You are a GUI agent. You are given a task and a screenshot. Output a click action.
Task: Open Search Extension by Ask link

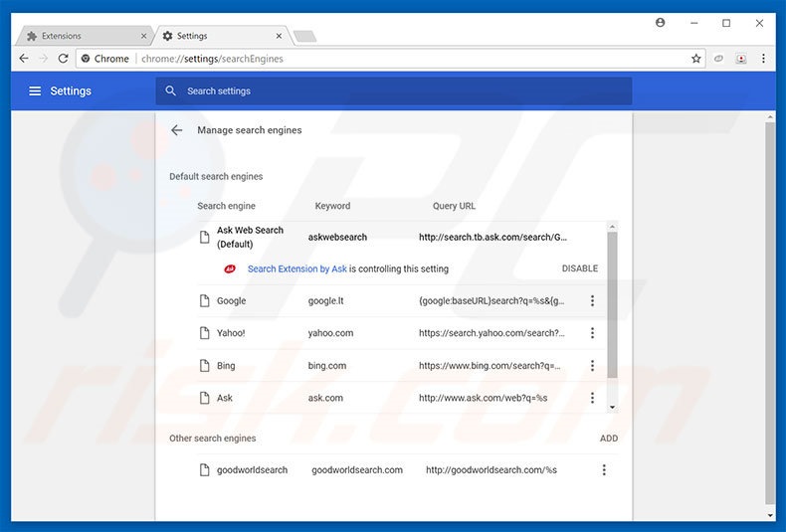(x=297, y=269)
